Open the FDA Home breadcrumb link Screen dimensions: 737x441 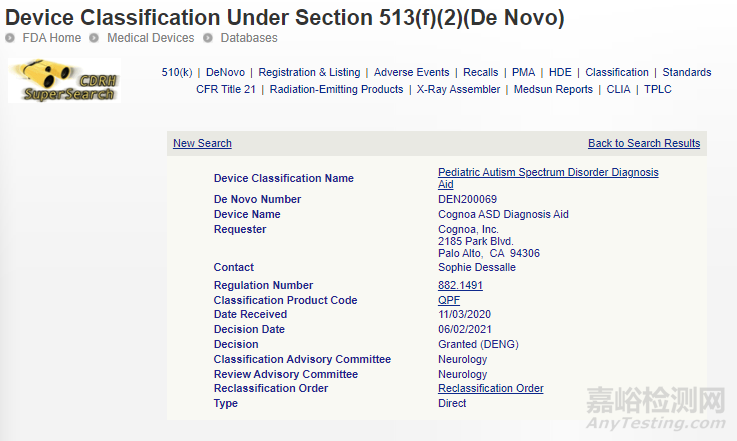click(x=51, y=38)
